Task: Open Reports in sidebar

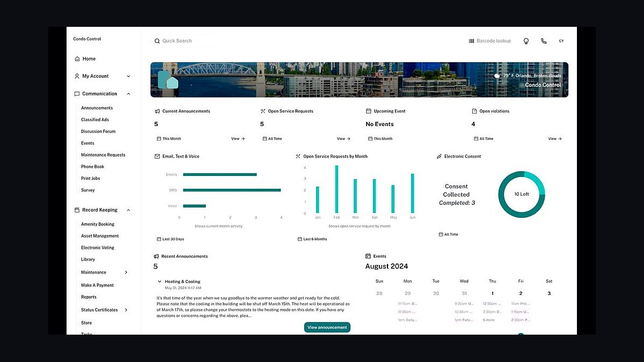Action: [89, 297]
